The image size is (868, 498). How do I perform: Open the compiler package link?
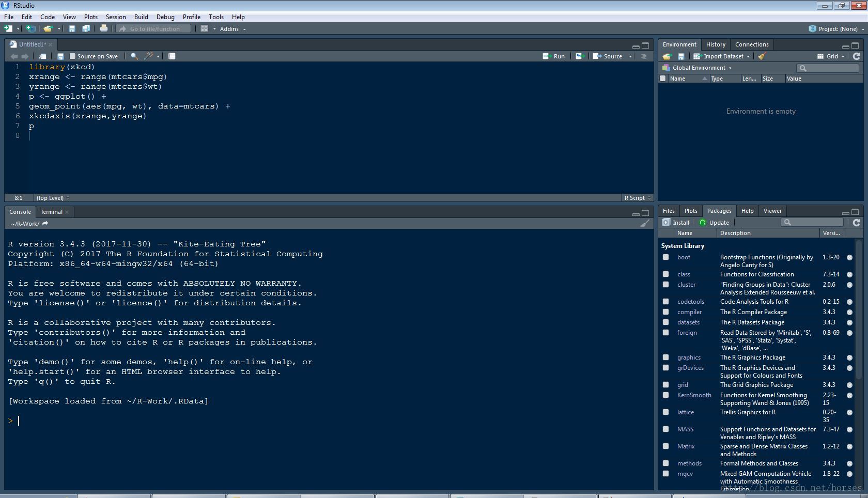(689, 312)
